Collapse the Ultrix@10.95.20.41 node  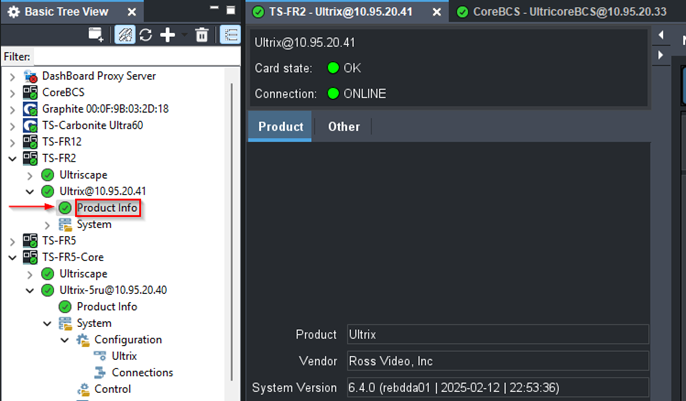30,192
